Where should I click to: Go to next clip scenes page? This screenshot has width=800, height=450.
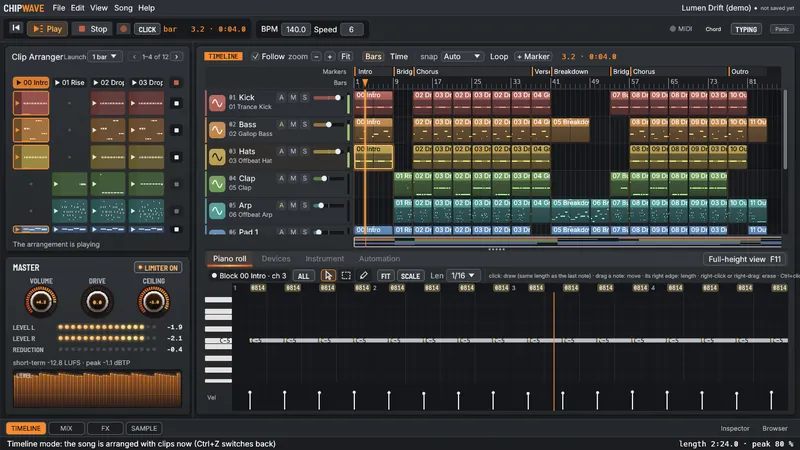tap(177, 57)
